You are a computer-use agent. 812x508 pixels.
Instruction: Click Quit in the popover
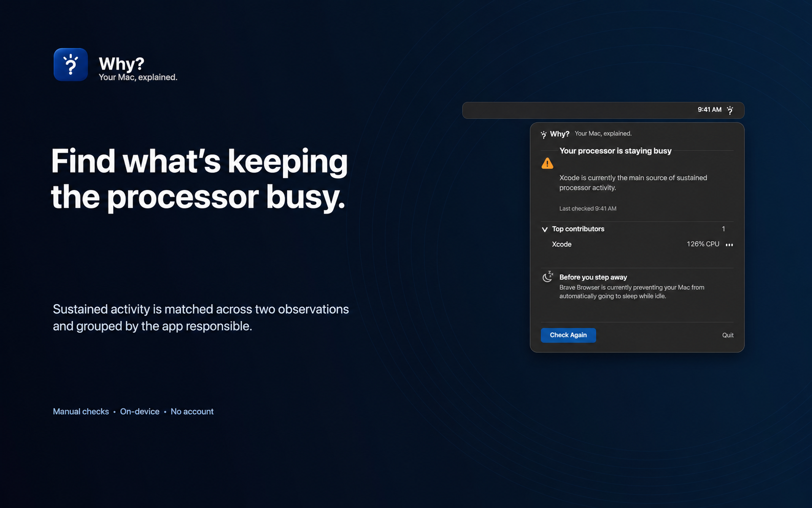pyautogui.click(x=728, y=335)
